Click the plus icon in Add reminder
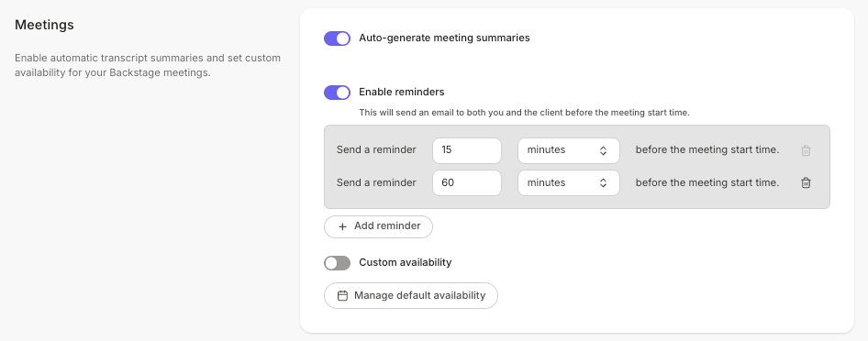The image size is (868, 341). point(342,226)
